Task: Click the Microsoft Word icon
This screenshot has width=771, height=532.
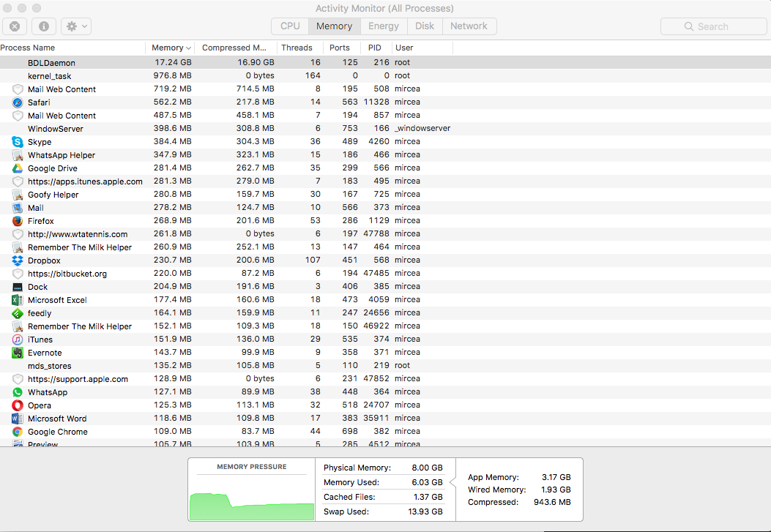Action: coord(18,419)
